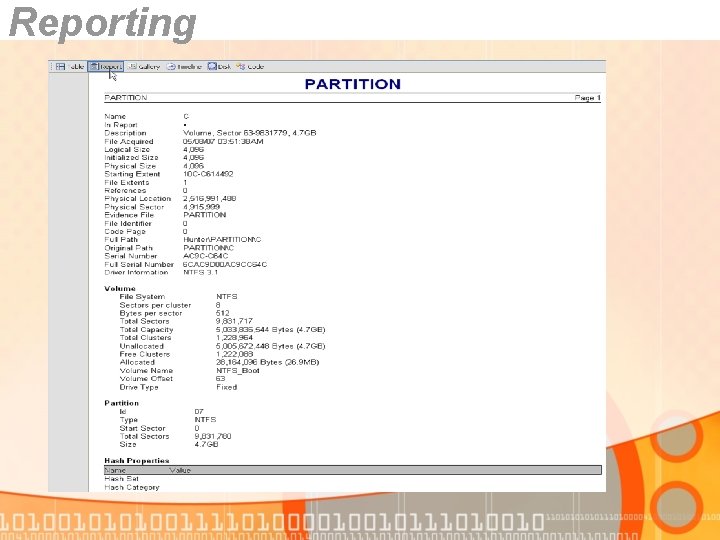Click the 'File Extents' field label
Screen dimensions: 720x540
[127, 182]
